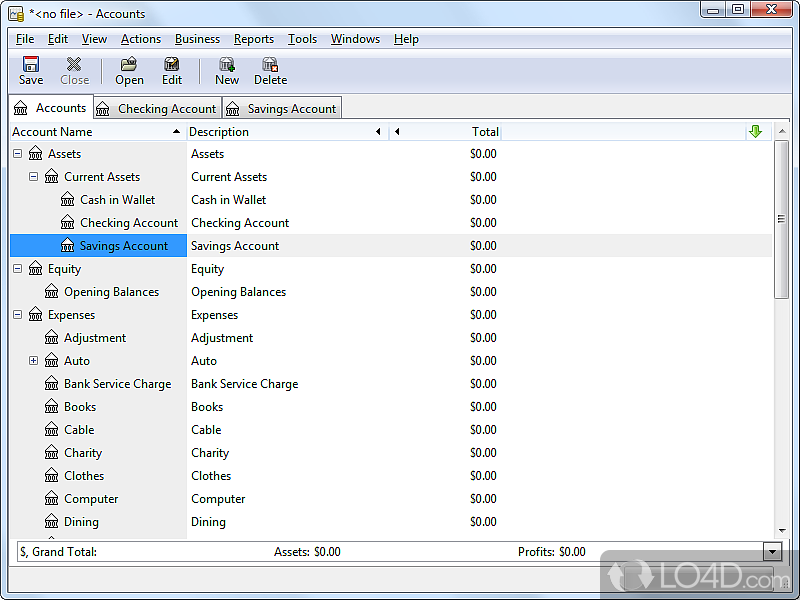Click the Description column collapse arrow
800x600 pixels.
(x=378, y=132)
